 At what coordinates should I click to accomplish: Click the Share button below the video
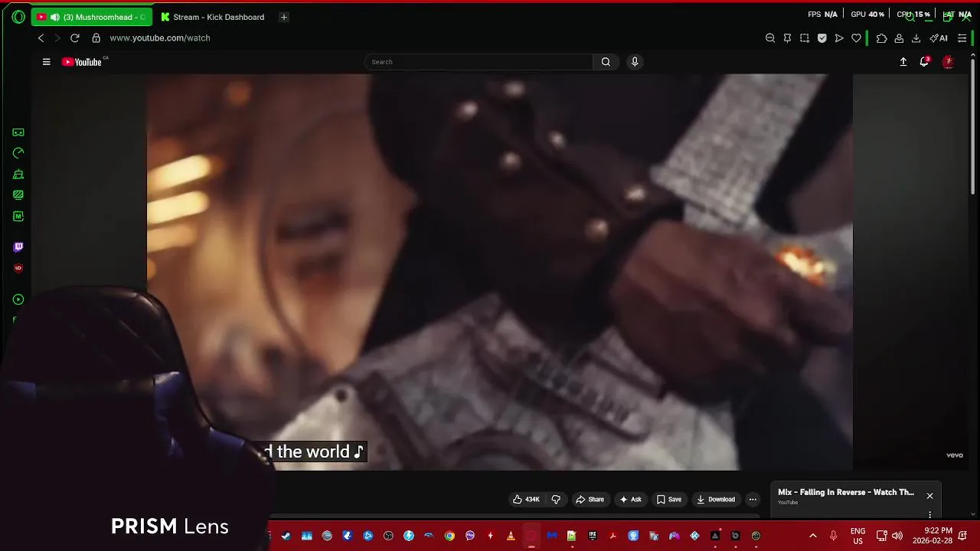click(590, 500)
